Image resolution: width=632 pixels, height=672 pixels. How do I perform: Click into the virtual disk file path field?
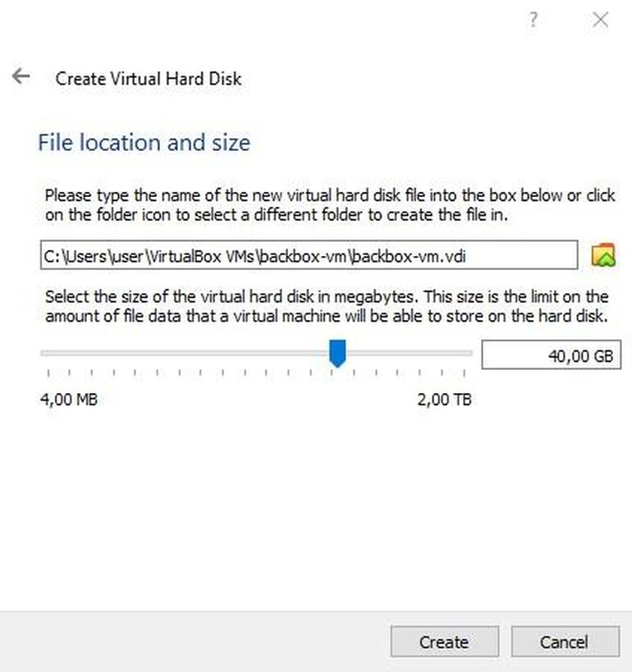(309, 255)
